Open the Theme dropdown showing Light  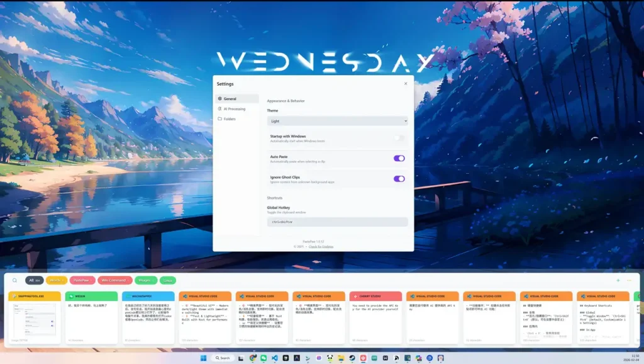[338, 121]
